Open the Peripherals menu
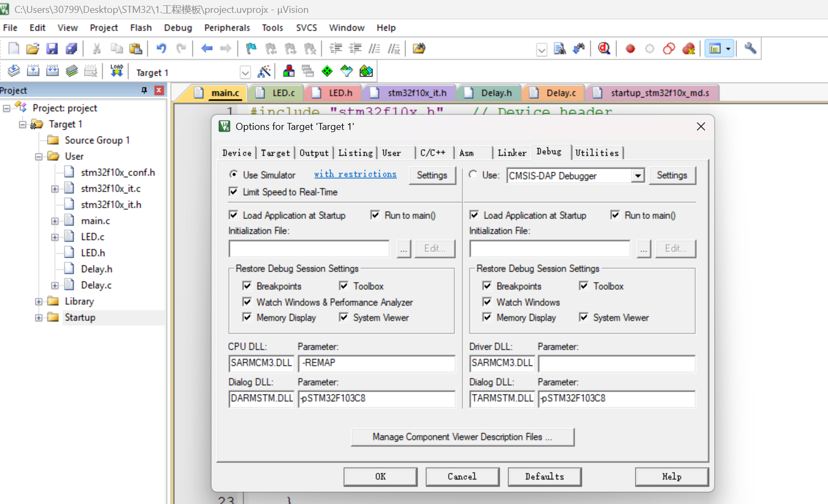 pyautogui.click(x=227, y=28)
